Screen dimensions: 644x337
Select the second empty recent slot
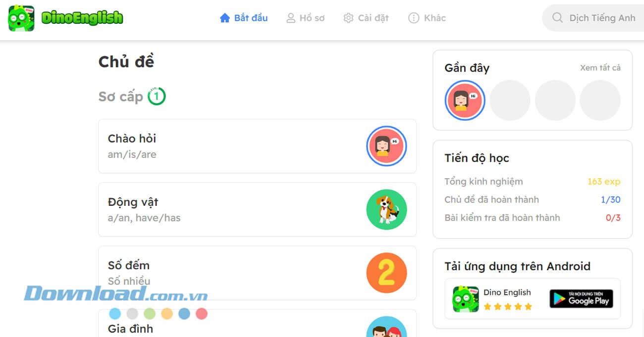click(x=555, y=100)
